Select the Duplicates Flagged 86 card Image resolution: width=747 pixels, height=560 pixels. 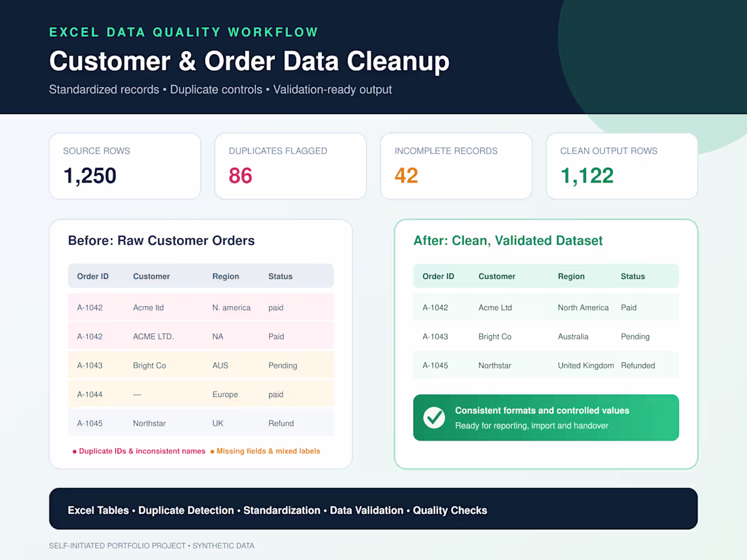(291, 166)
